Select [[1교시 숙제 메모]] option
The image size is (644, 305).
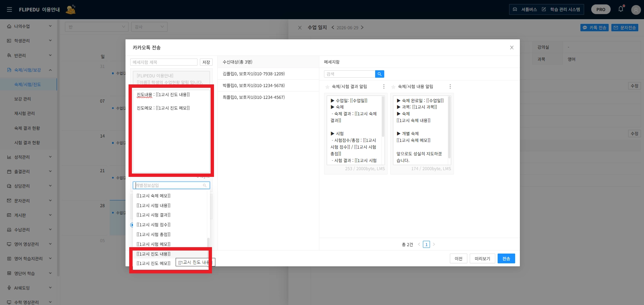[x=170, y=196]
